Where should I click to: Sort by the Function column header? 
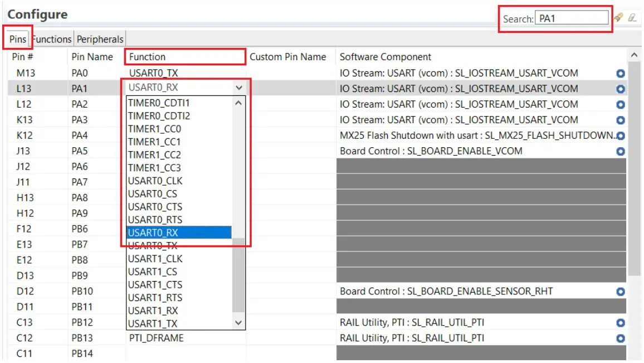pyautogui.click(x=185, y=57)
